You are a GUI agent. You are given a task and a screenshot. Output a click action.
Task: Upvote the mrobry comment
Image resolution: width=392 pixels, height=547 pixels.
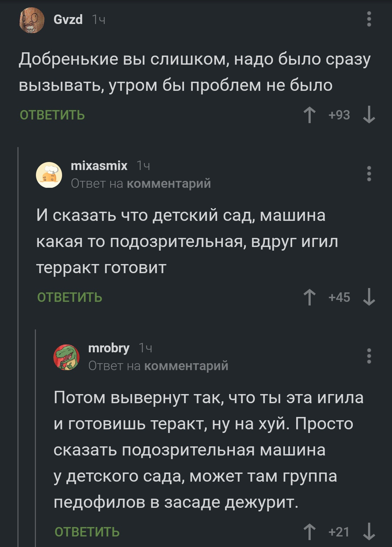point(309,532)
